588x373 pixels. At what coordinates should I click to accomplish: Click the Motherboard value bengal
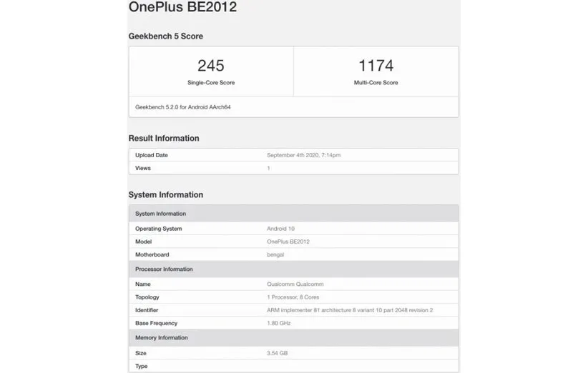click(275, 254)
